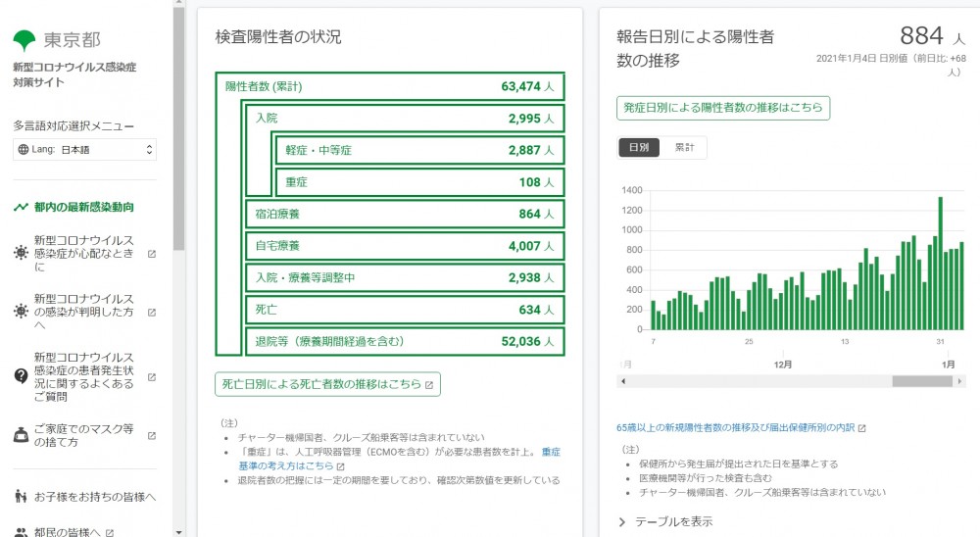Open the Lang 日本語 language dropdown

[x=84, y=149]
